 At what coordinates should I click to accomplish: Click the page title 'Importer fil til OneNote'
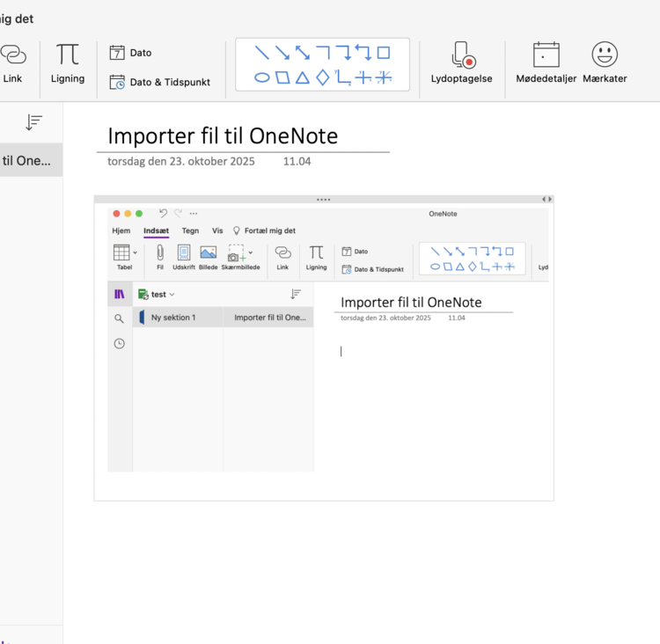223,135
